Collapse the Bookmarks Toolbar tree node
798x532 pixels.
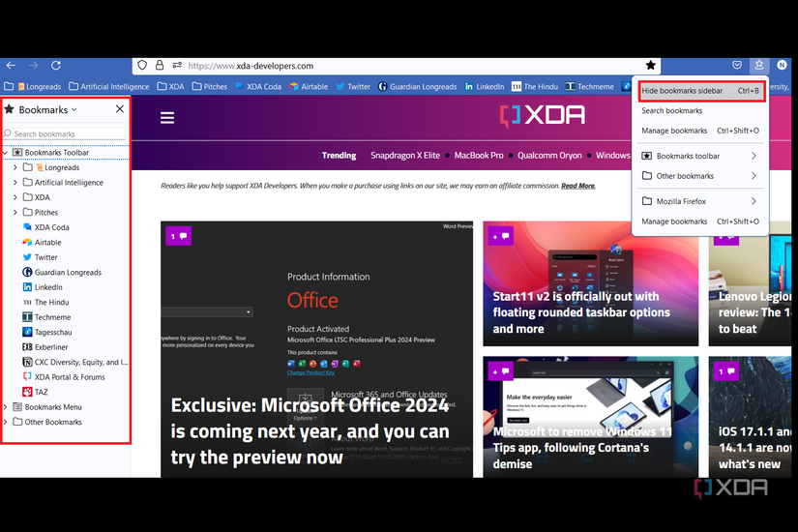(5, 152)
